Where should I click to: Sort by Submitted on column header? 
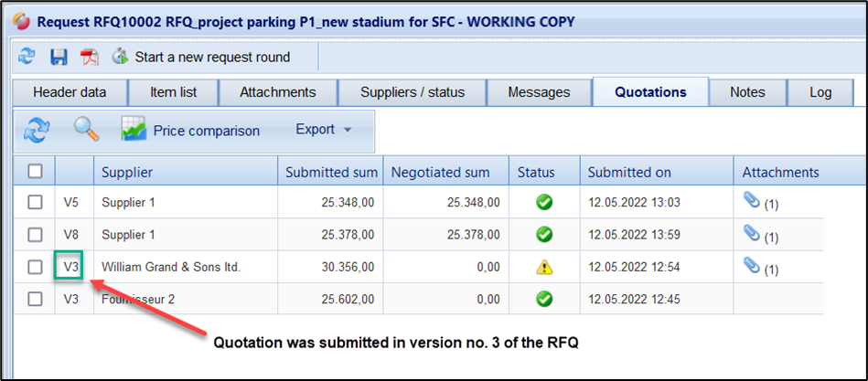629,172
